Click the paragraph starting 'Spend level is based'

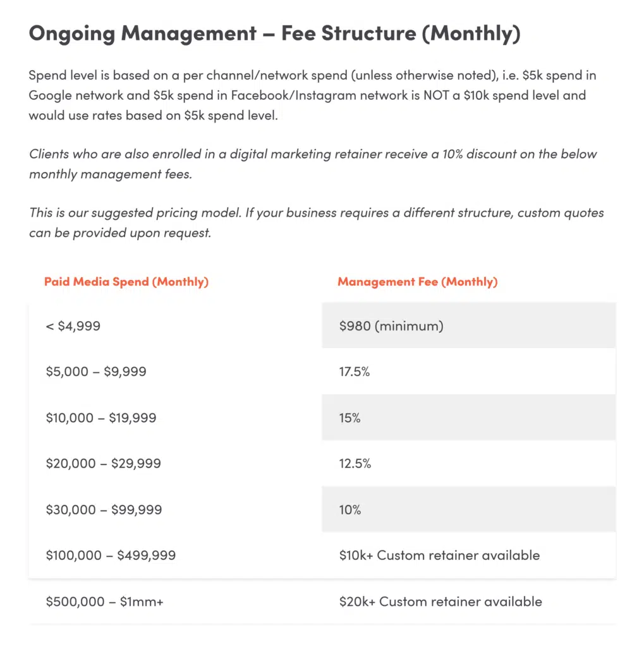click(312, 95)
